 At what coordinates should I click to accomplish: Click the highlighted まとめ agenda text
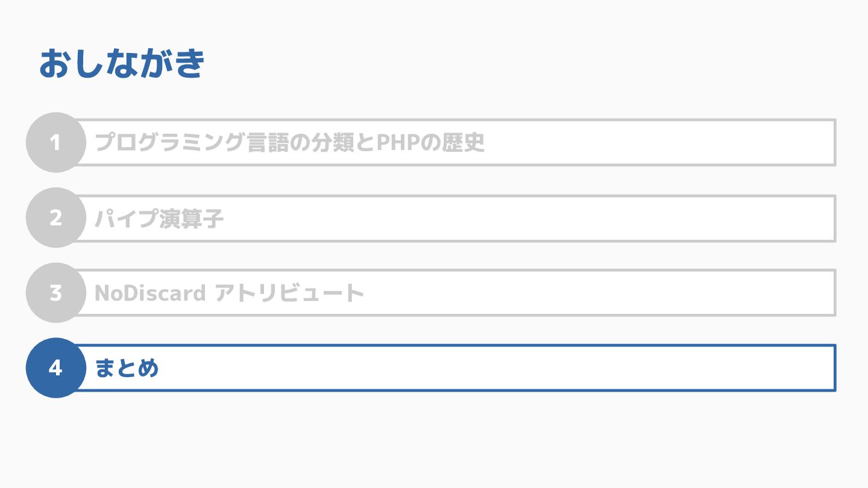pyautogui.click(x=127, y=368)
